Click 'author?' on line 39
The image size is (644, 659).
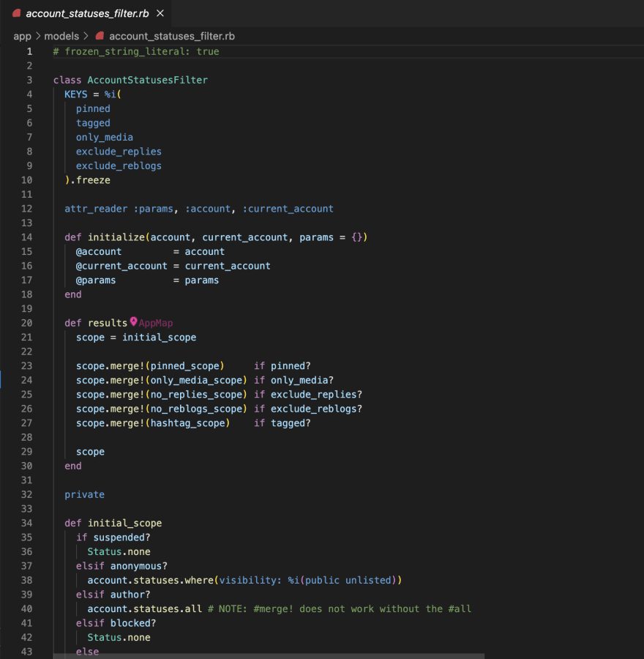130,595
